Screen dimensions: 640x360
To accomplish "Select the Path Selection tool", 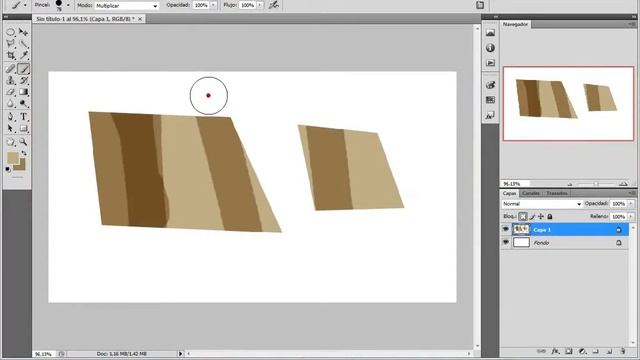I will pos(11,129).
